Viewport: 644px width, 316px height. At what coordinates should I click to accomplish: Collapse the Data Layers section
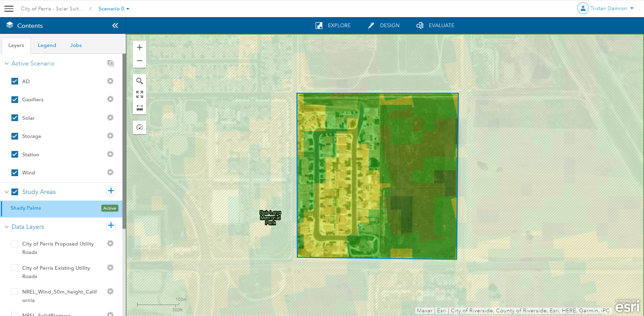click(7, 227)
